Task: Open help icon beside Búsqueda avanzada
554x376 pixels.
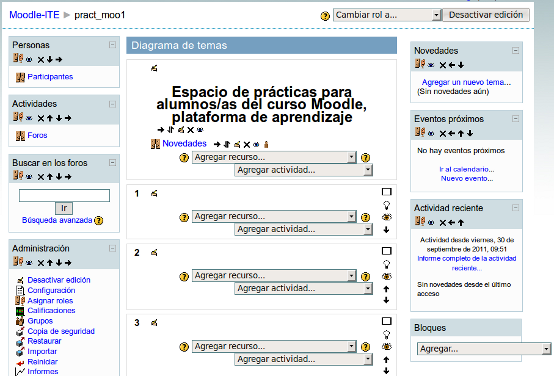Action: point(99,221)
